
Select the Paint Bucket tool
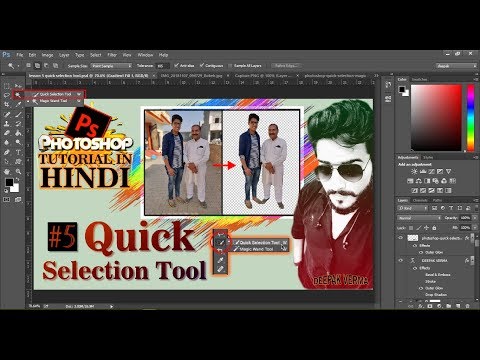pos(18,133)
